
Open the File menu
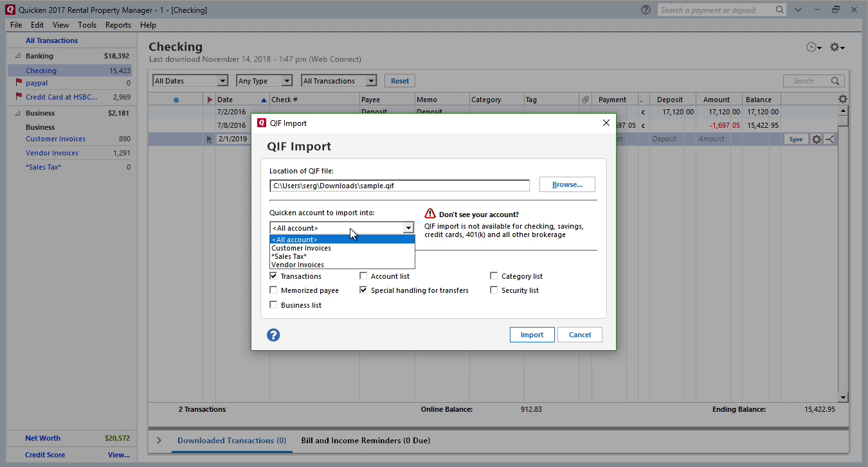coord(16,25)
